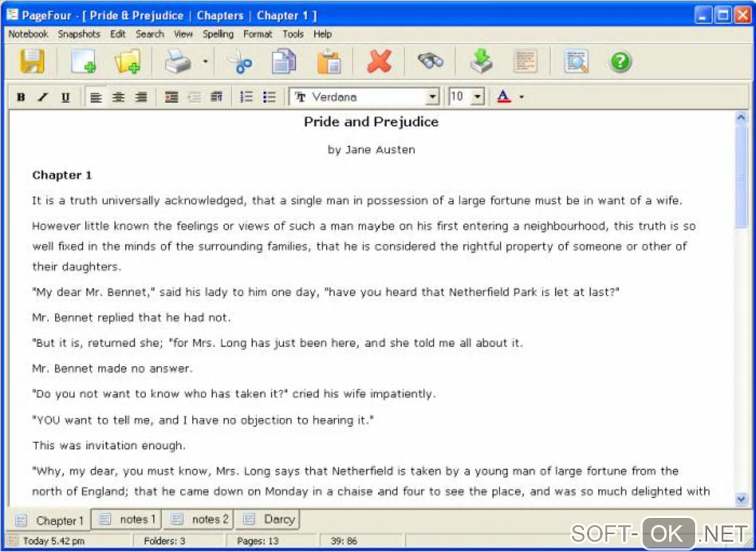Click the Pride and Prejudice title text
Image resolution: width=756 pixels, height=552 pixels.
click(371, 122)
